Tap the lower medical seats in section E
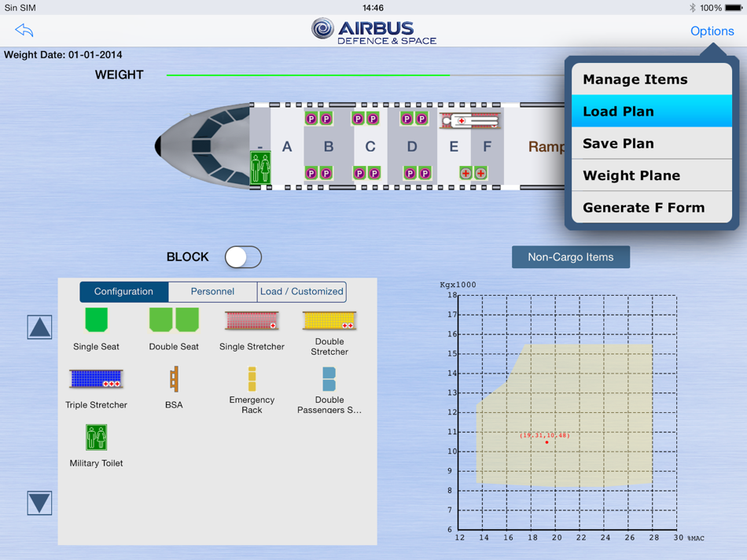747x560 pixels. click(473, 173)
